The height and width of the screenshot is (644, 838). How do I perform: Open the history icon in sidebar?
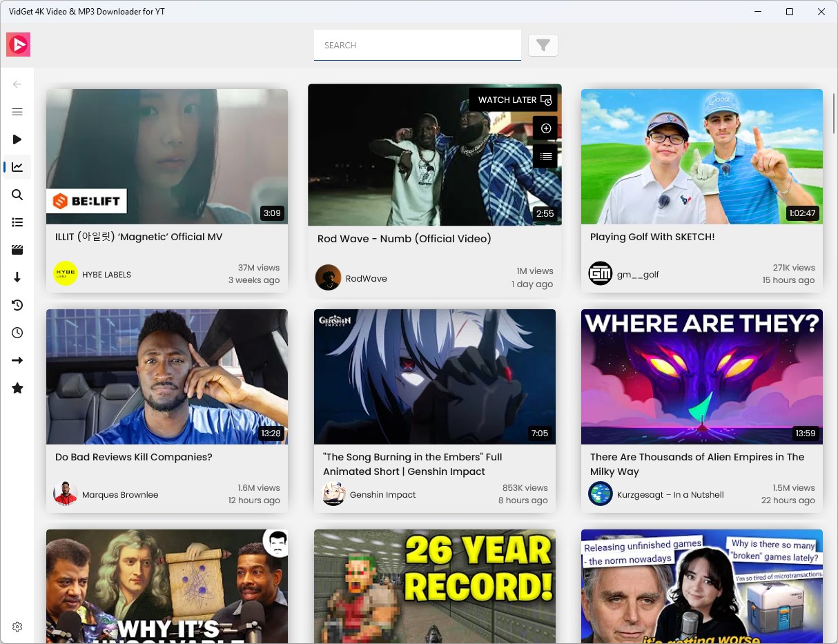17,305
